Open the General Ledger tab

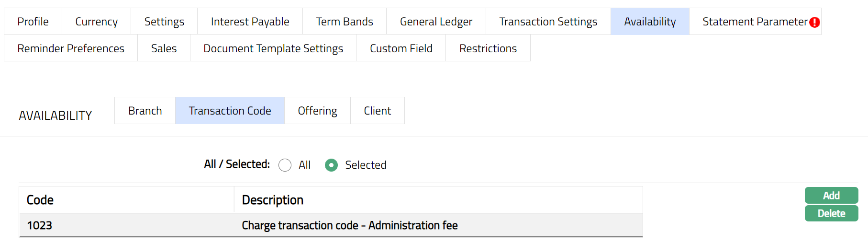[x=436, y=22]
